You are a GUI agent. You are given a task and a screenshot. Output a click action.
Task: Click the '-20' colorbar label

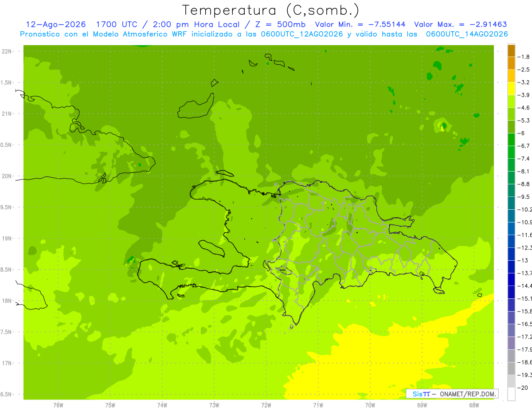coord(523,388)
